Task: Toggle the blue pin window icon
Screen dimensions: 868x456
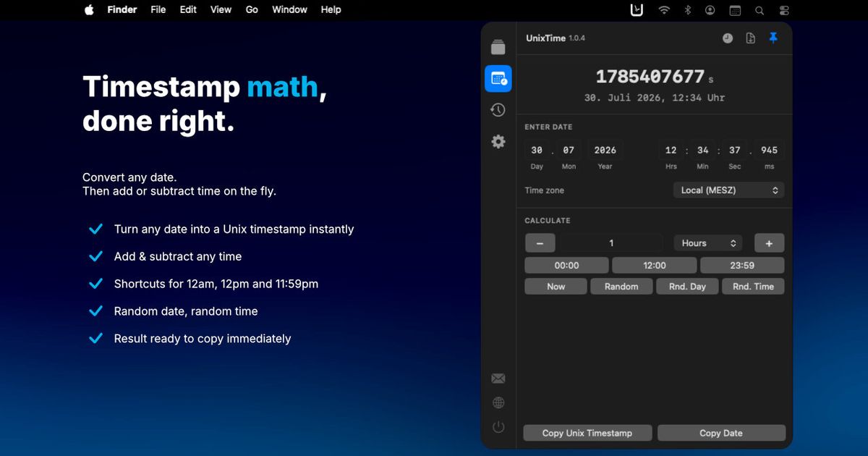Action: [773, 38]
